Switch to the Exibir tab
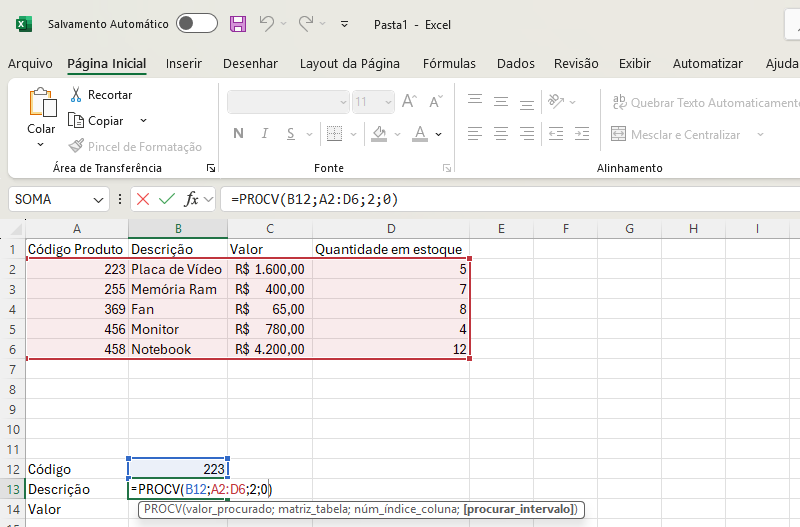This screenshot has width=800, height=527. click(x=635, y=64)
